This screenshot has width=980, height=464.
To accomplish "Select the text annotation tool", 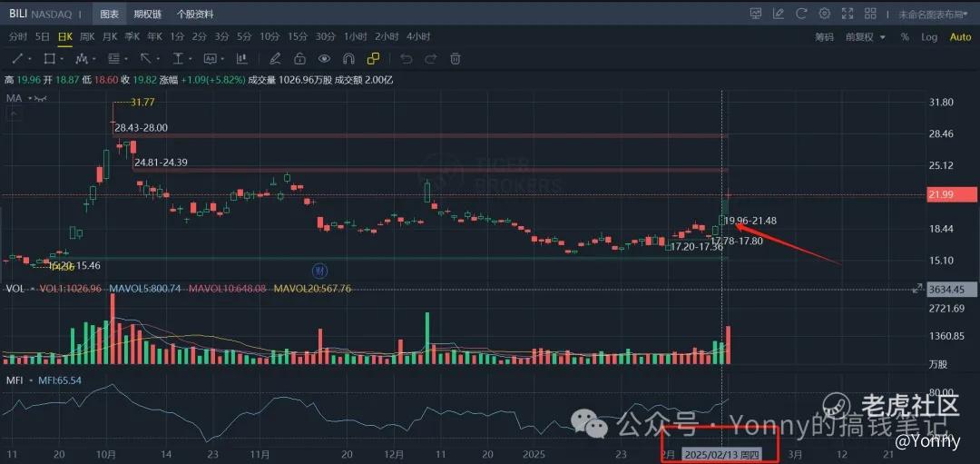I will [210, 59].
